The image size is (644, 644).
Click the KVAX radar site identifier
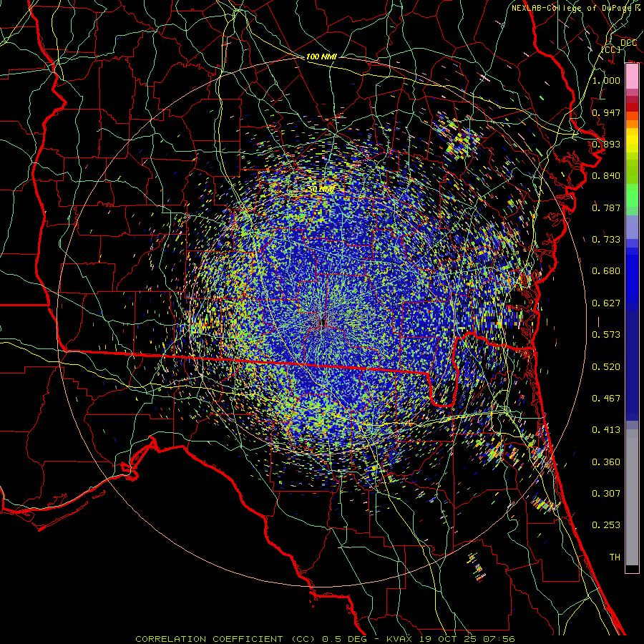[x=399, y=639]
